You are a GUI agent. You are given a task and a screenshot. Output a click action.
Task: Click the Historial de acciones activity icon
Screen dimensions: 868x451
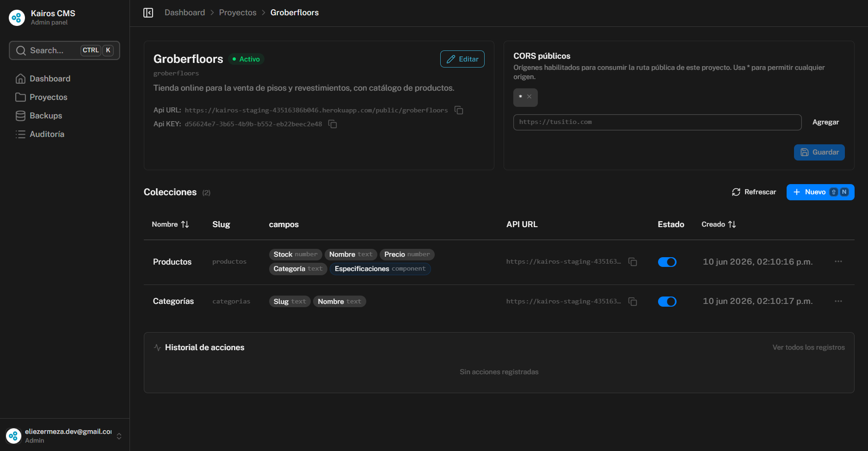[x=157, y=347]
